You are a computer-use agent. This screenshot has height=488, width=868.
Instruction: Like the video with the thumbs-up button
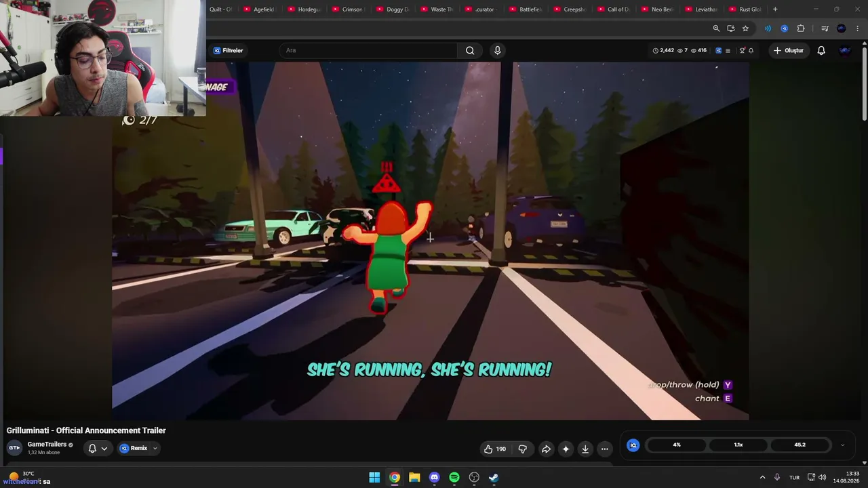pyautogui.click(x=495, y=449)
